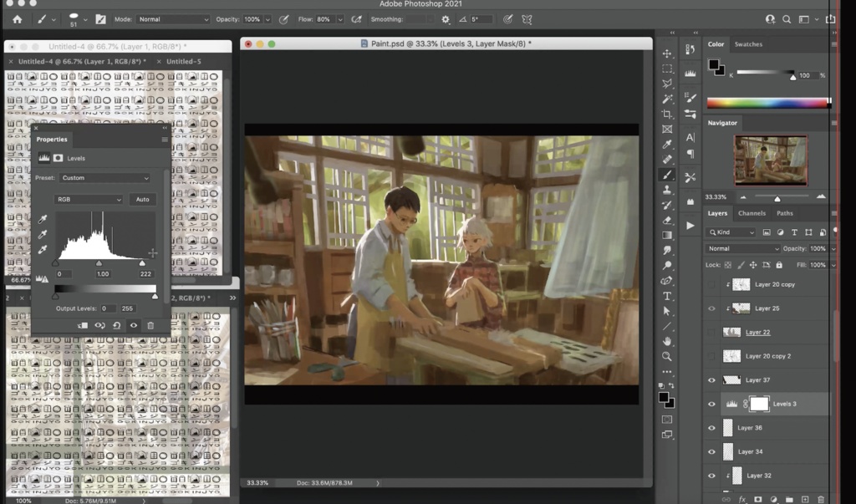Switch to the Swatches tab
Viewport: 856px width, 504px height.
pyautogui.click(x=748, y=44)
